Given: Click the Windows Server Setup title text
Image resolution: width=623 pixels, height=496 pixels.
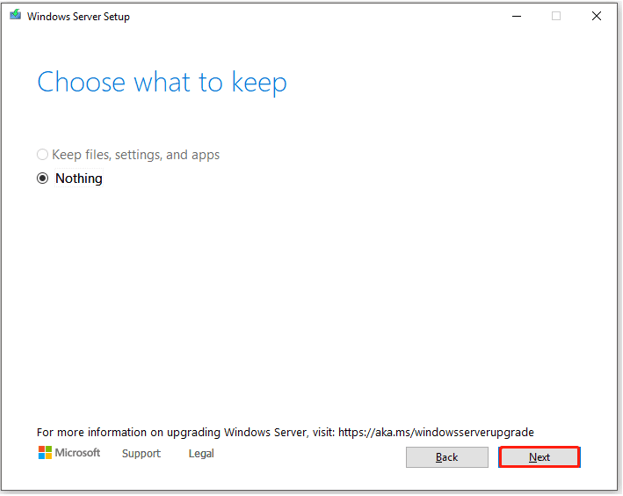Looking at the screenshot, I should 78,16.
